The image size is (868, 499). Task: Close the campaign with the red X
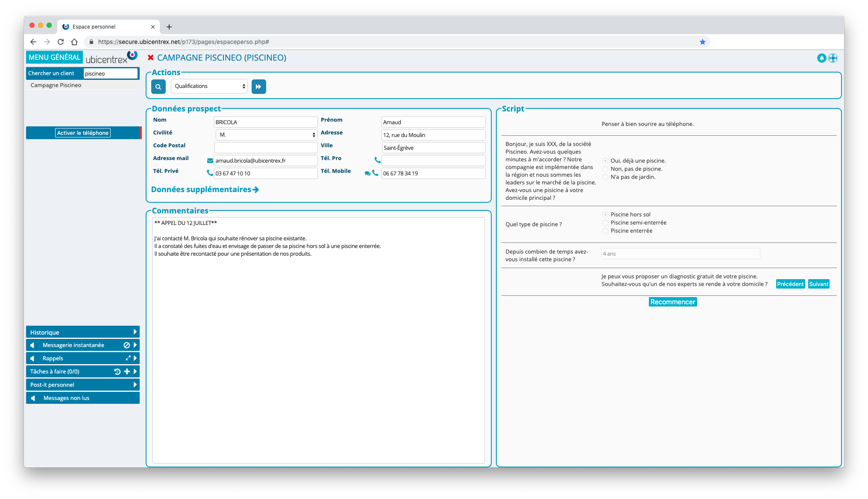click(150, 58)
